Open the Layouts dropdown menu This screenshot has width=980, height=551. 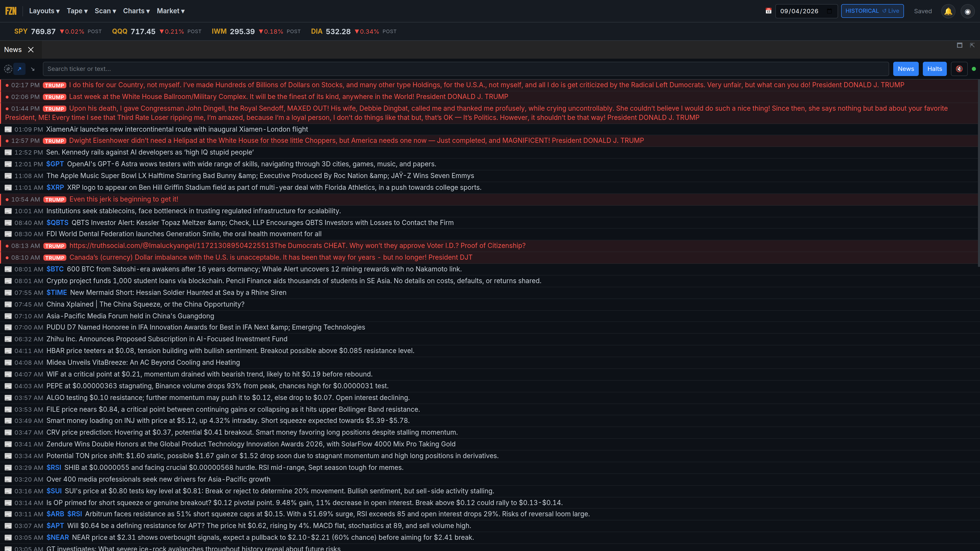coord(44,11)
